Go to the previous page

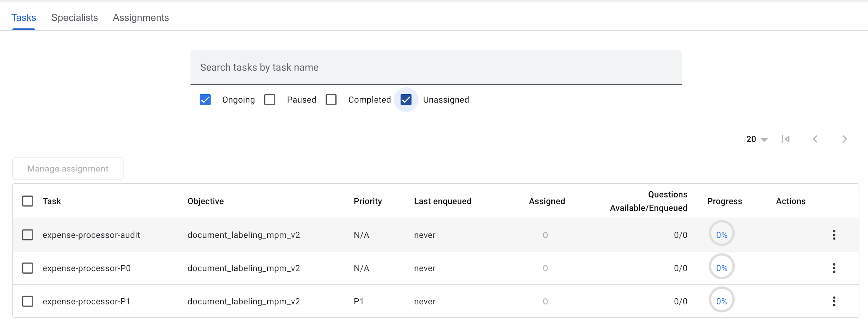coord(815,139)
